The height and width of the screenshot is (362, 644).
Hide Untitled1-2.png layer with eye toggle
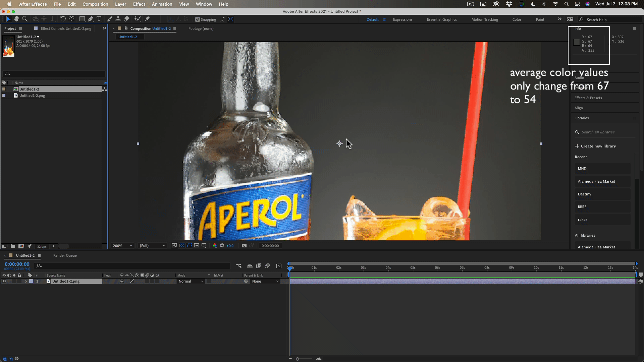pos(4,281)
